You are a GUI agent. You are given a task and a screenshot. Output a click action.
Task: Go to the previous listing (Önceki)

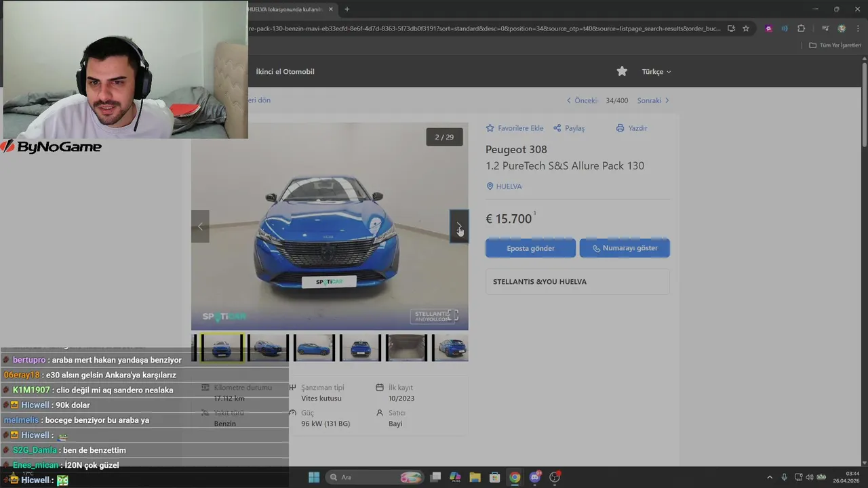click(582, 100)
